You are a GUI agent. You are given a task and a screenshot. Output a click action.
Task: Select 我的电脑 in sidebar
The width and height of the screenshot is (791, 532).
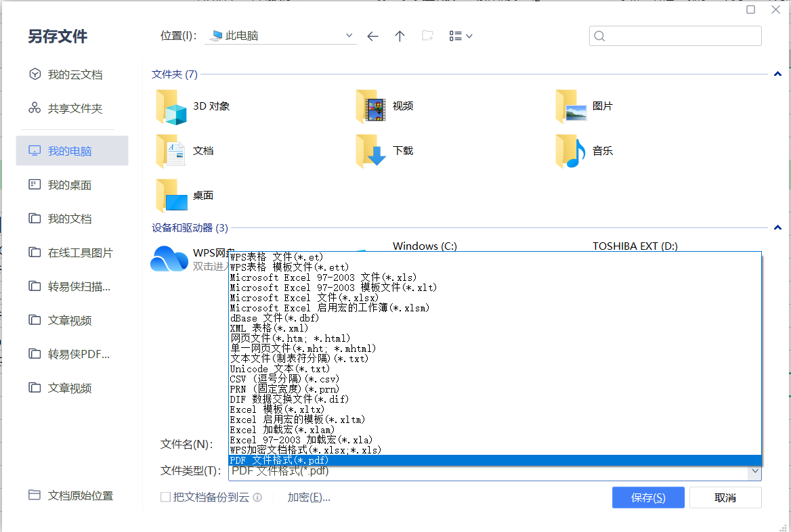click(x=72, y=151)
